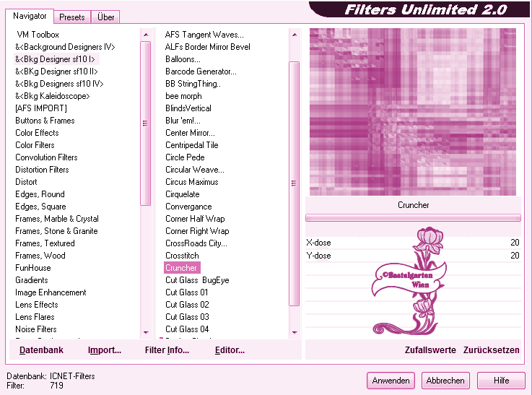Open the Editor... dialog
This screenshot has height=395, width=532.
click(230, 350)
